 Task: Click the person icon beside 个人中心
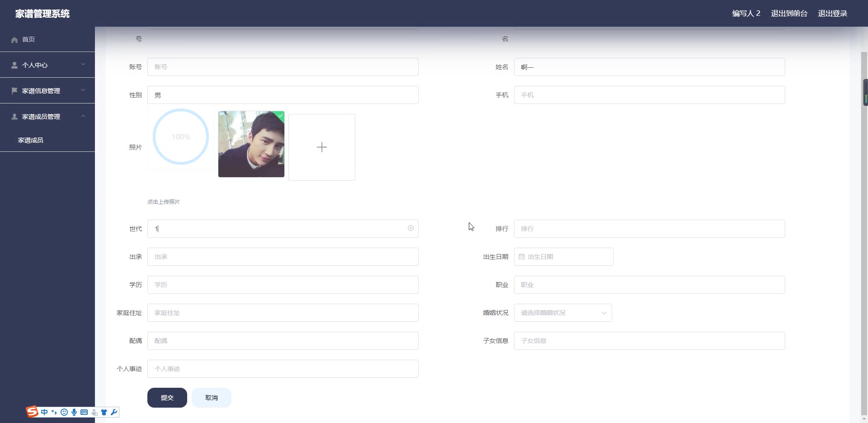14,65
